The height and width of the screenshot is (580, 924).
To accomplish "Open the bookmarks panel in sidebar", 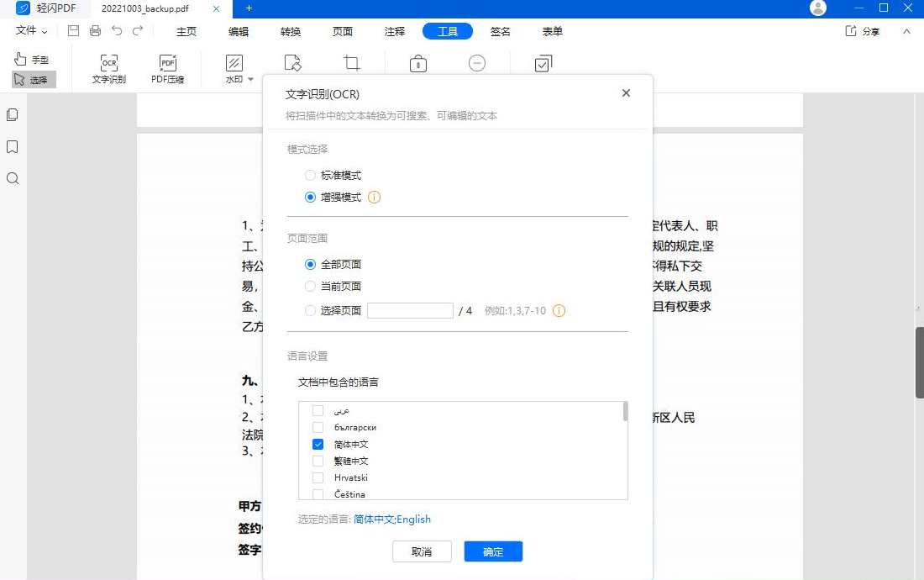I will pyautogui.click(x=12, y=146).
